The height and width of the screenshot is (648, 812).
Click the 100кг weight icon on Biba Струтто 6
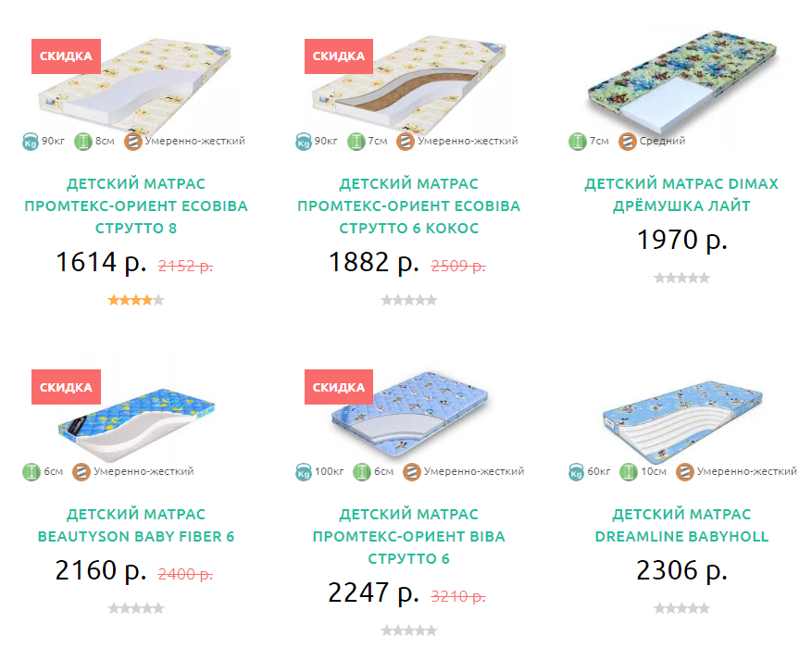click(304, 472)
